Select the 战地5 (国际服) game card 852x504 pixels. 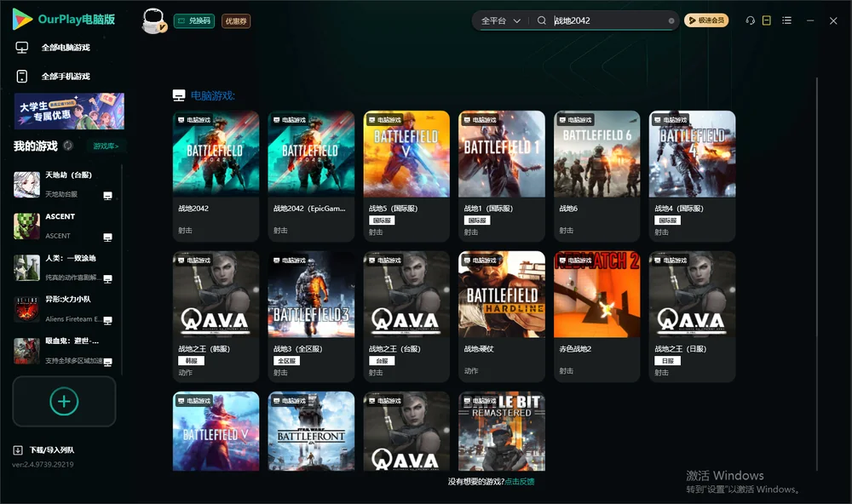point(406,176)
